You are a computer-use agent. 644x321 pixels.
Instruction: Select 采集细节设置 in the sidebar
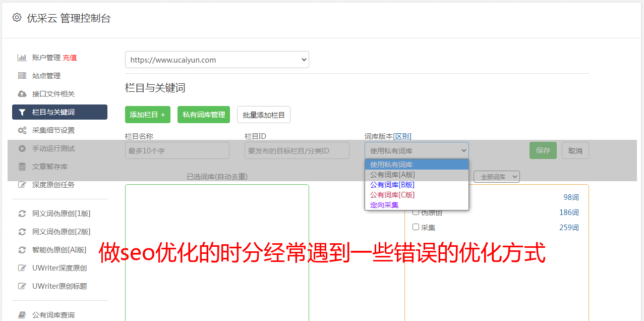[53, 130]
